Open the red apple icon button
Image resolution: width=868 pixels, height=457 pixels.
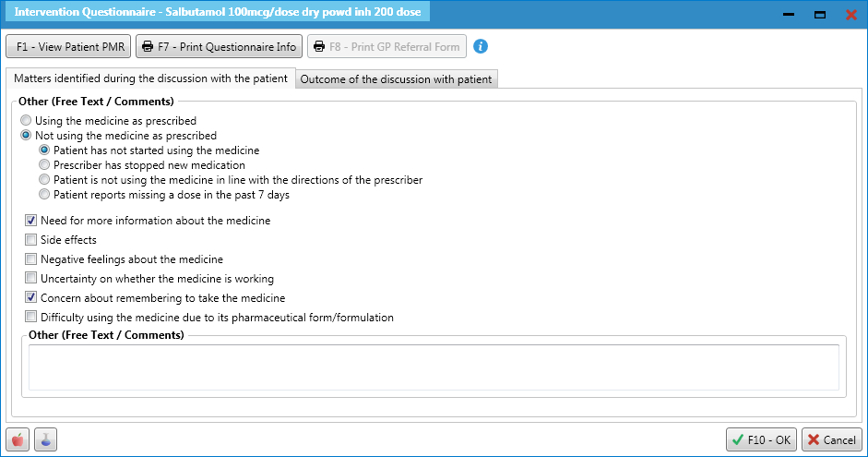pyautogui.click(x=18, y=439)
